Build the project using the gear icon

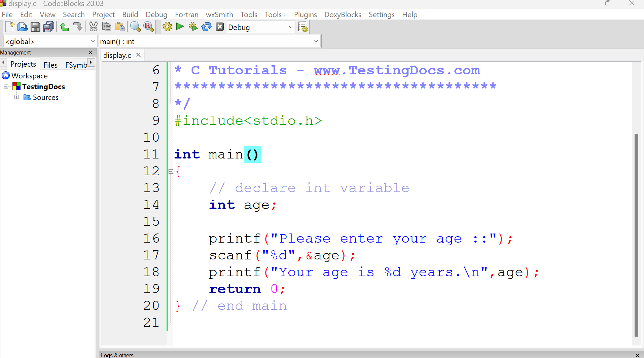click(167, 27)
